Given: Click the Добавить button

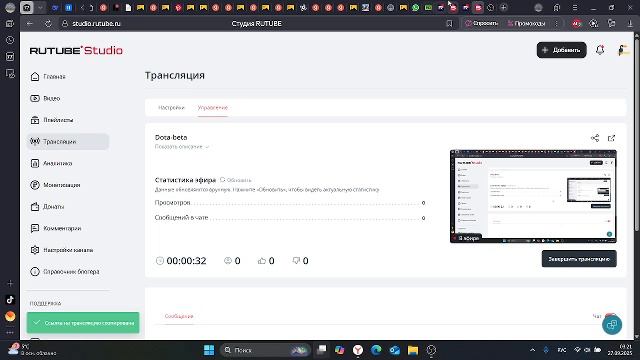Looking at the screenshot, I should (561, 50).
